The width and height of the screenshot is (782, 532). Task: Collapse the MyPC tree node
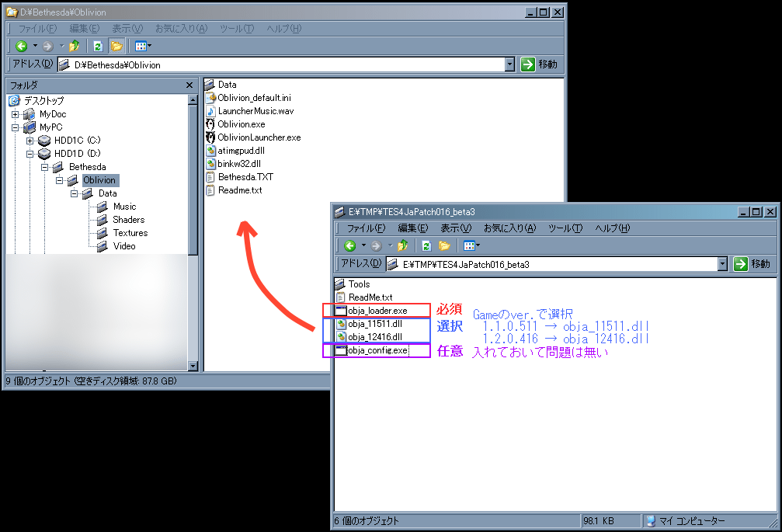(x=15, y=127)
